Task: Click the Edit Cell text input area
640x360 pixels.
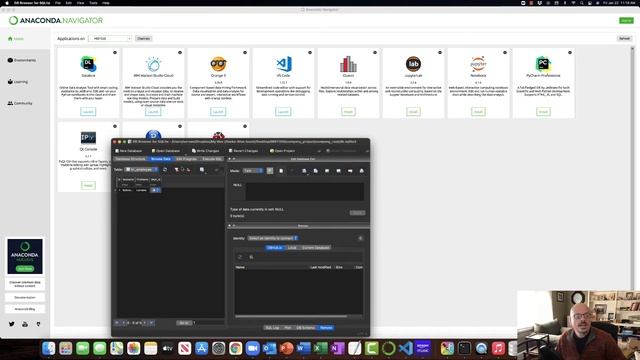Action: (x=304, y=191)
